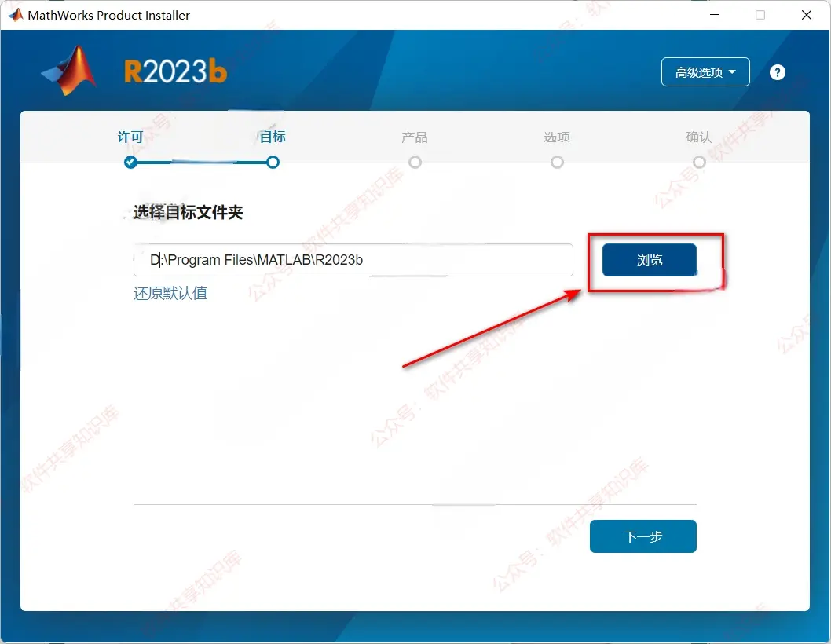Maximize the installer window
The width and height of the screenshot is (831, 644).
point(760,15)
